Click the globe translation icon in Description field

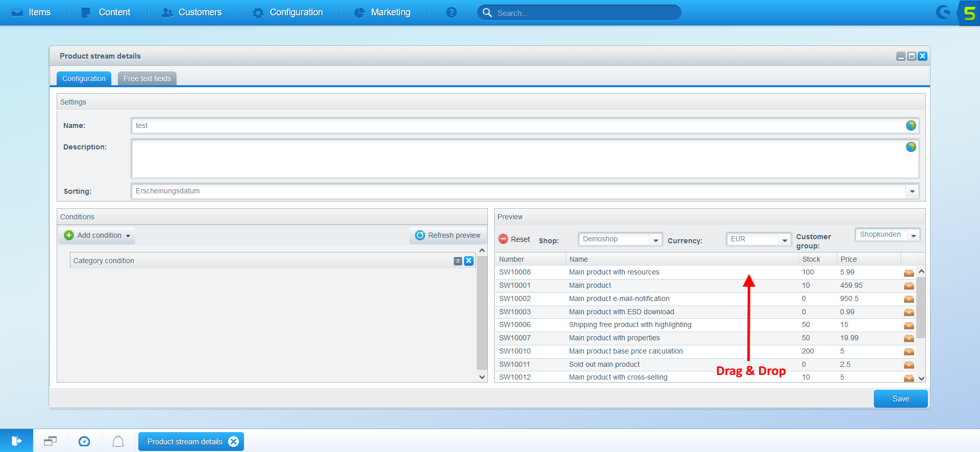(x=911, y=147)
